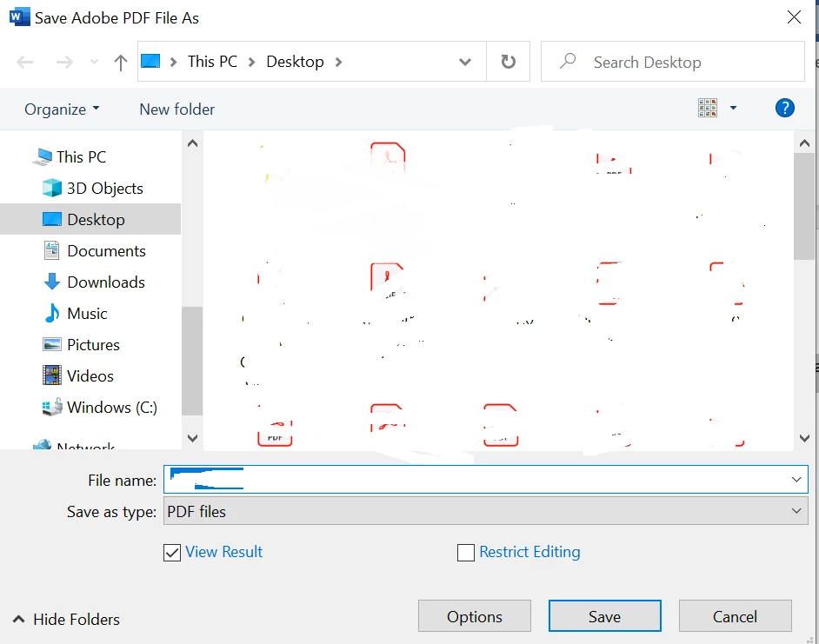Click the Desktop crumb in address bar
The width and height of the screenshot is (819, 644).
click(x=295, y=62)
